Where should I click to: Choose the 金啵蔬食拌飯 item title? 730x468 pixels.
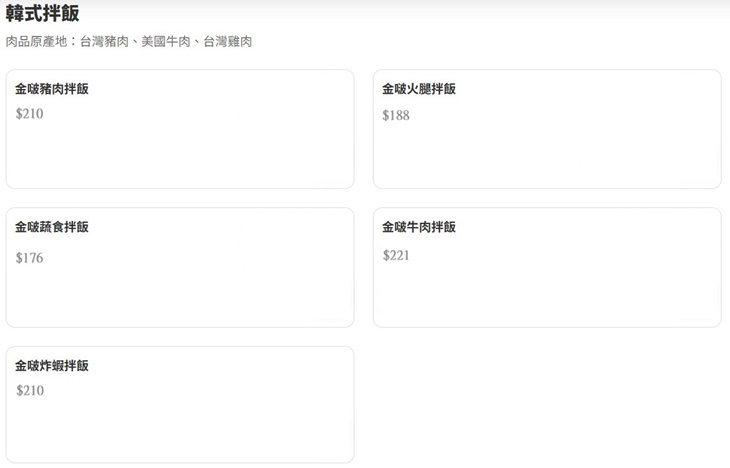pyautogui.click(x=52, y=227)
